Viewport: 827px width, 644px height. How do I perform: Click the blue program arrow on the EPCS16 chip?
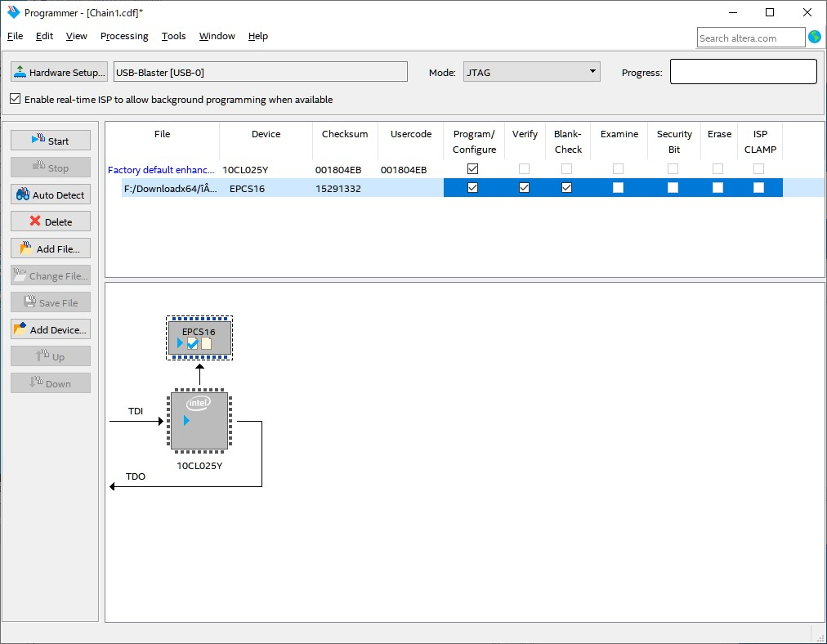(180, 343)
